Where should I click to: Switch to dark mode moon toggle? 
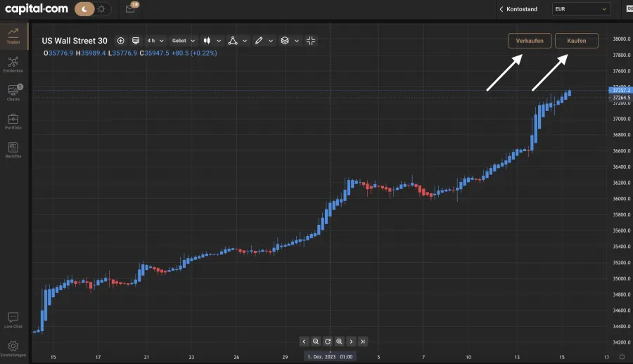pyautogui.click(x=84, y=9)
